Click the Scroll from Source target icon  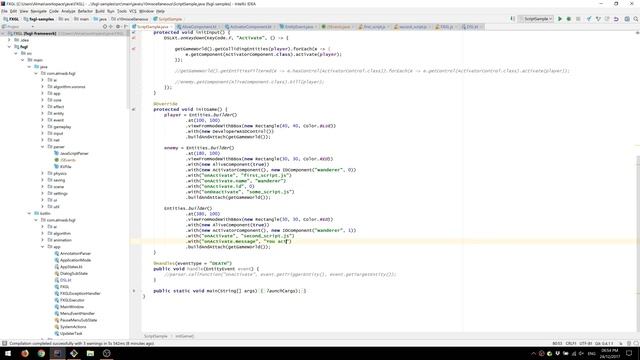click(105, 27)
